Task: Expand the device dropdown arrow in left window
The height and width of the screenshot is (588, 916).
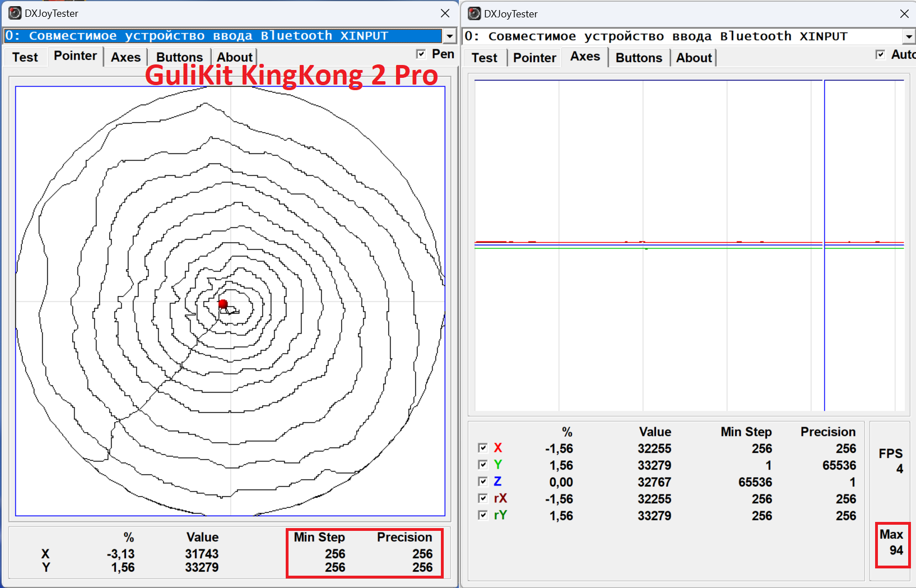Action: tap(449, 36)
